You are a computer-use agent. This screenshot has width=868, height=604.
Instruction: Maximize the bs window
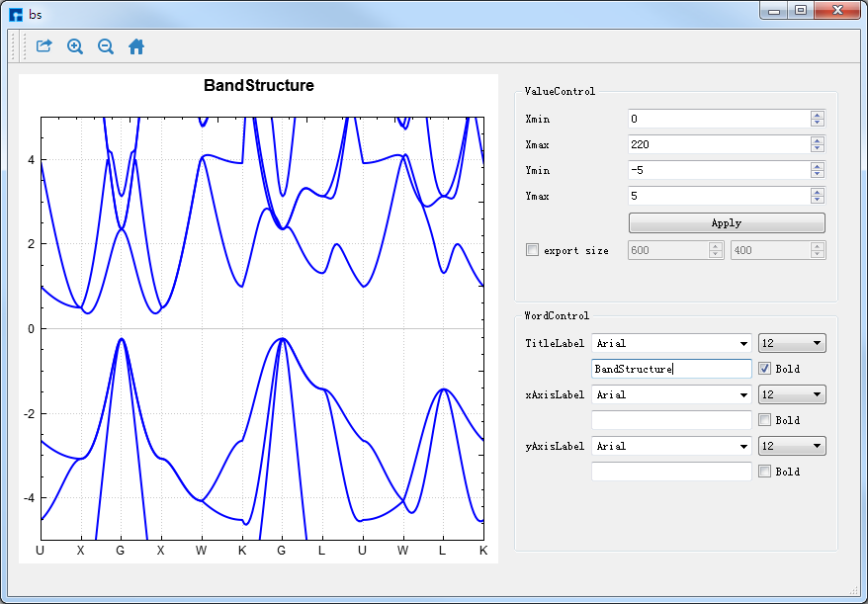[801, 11]
